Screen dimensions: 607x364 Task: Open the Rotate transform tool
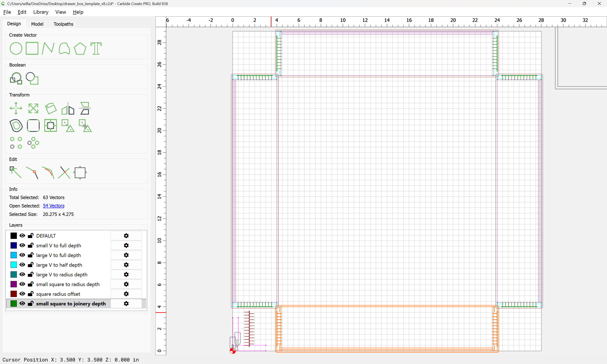tap(51, 108)
